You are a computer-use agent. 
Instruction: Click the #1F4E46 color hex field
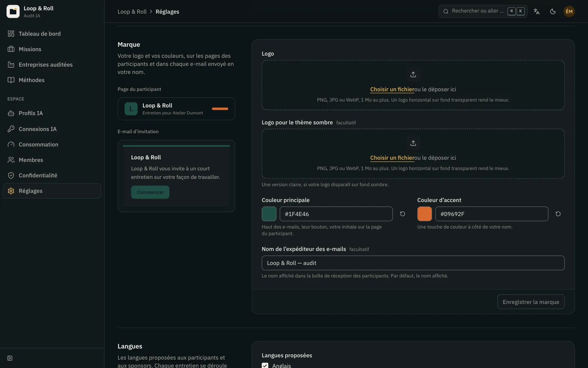[x=336, y=214]
